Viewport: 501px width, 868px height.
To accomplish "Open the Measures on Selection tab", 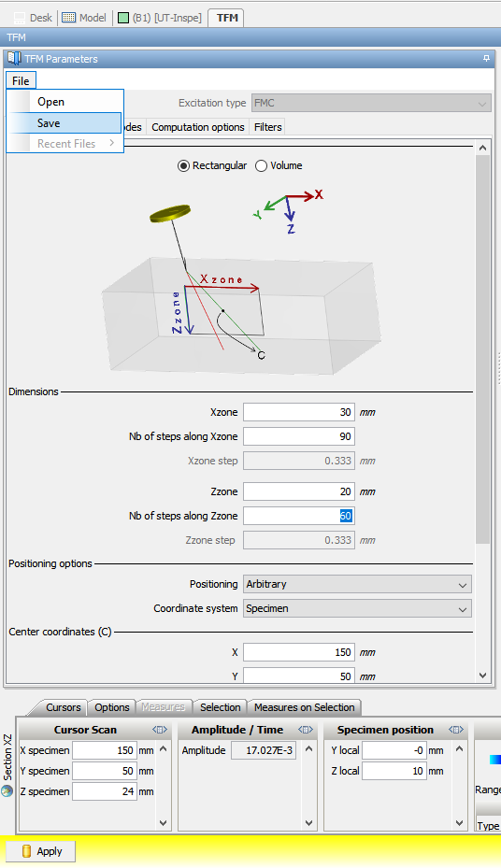I will tap(304, 707).
